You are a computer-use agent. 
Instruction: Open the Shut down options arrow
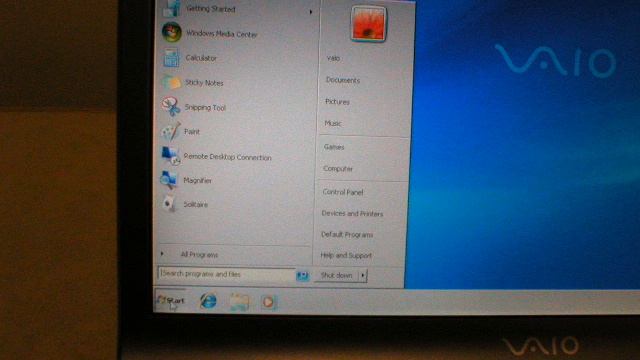[x=362, y=276]
